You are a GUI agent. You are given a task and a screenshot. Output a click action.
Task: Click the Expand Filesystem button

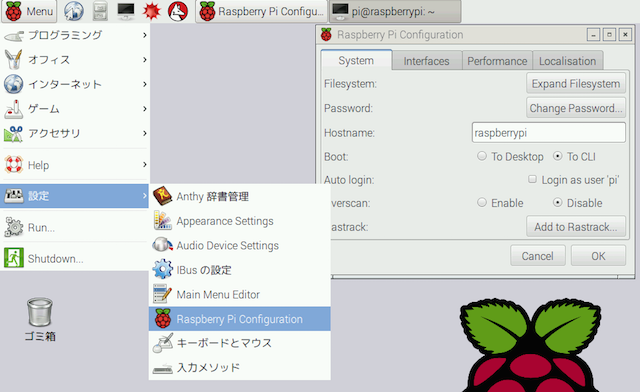tap(576, 84)
